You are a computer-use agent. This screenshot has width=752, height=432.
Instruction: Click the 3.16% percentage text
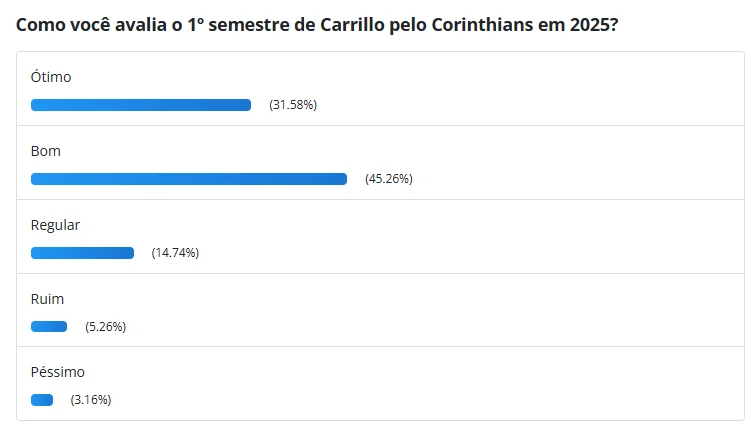(91, 400)
